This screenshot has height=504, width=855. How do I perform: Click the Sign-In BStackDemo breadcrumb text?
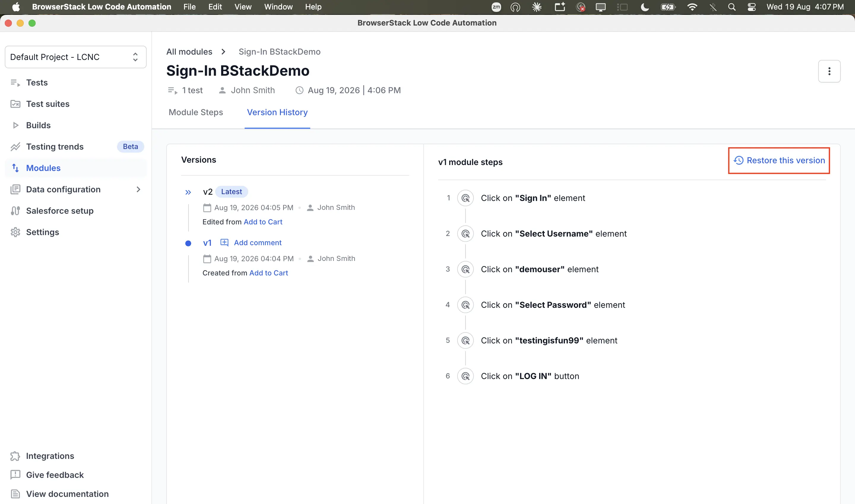pos(280,52)
